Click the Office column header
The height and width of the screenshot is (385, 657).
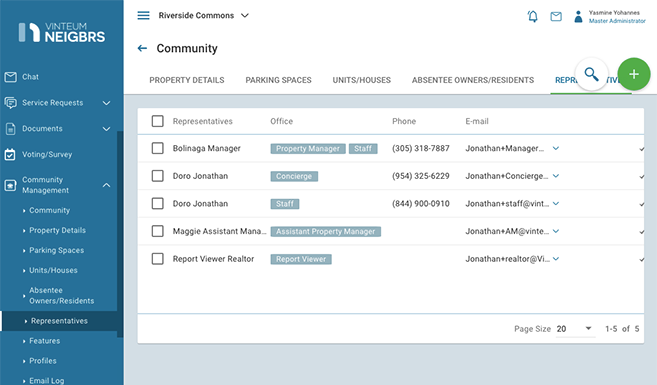click(282, 121)
